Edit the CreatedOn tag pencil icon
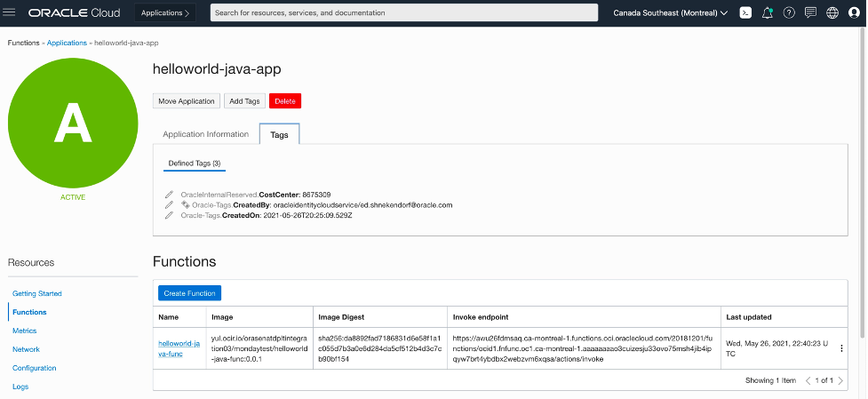 [x=170, y=215]
